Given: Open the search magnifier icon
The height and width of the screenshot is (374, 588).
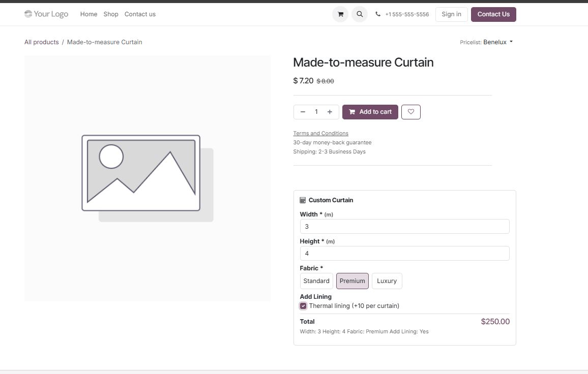Looking at the screenshot, I should [x=360, y=14].
